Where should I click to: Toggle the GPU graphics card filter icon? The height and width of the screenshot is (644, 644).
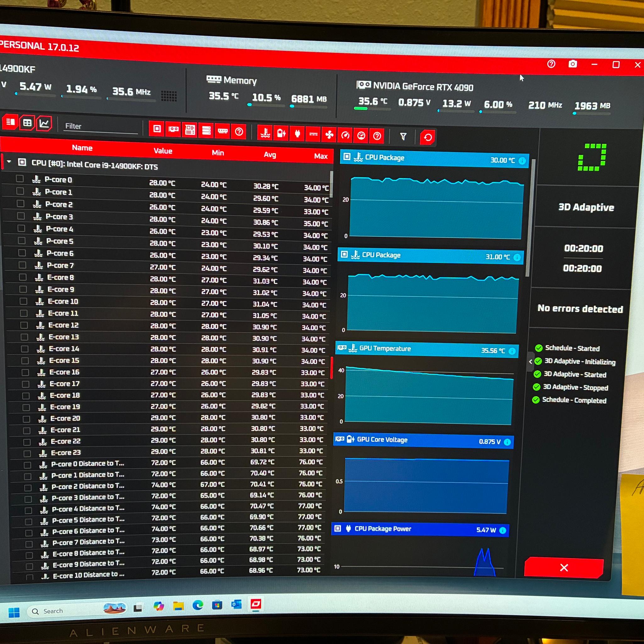[x=173, y=129]
